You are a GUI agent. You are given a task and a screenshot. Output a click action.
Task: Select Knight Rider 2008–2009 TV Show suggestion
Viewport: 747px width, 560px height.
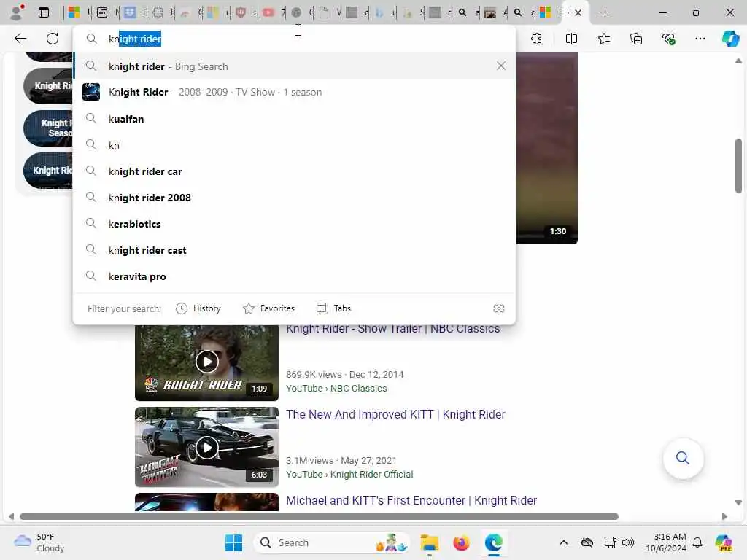pos(295,92)
